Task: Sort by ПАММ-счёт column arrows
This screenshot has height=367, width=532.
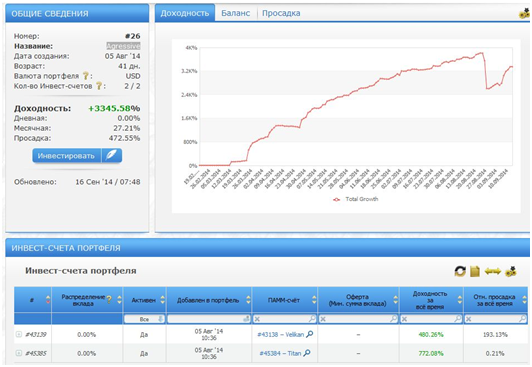Action: tap(314, 300)
